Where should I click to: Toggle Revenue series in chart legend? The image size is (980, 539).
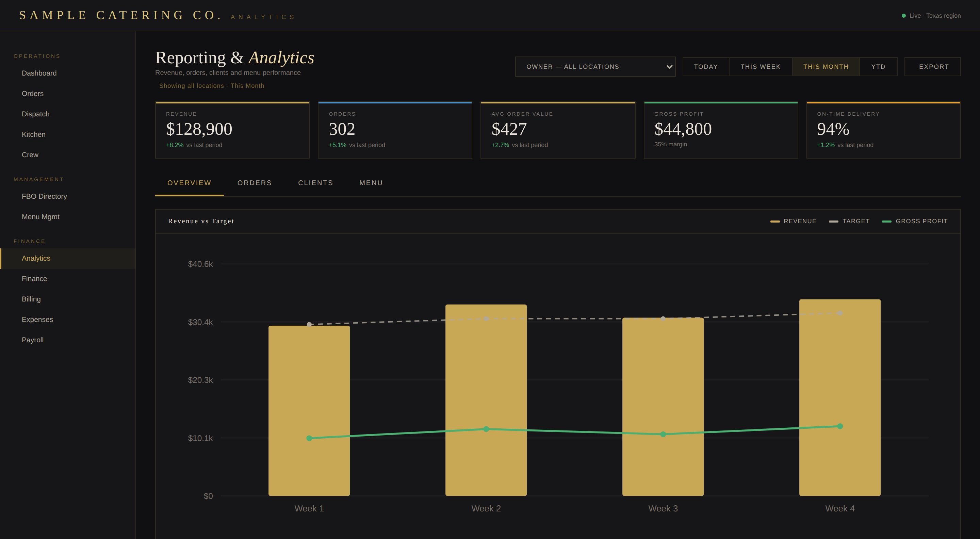click(793, 221)
